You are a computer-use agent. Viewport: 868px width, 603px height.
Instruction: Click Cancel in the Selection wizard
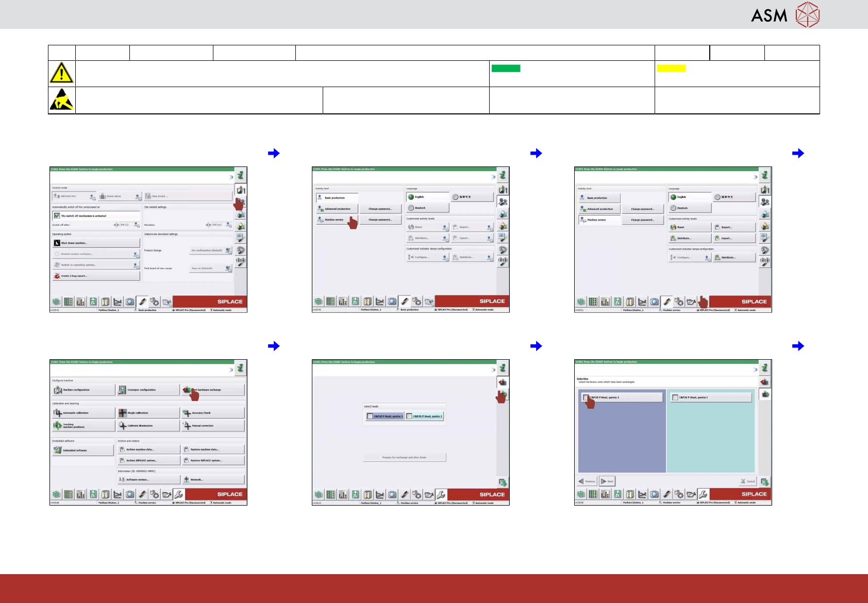pos(748,481)
